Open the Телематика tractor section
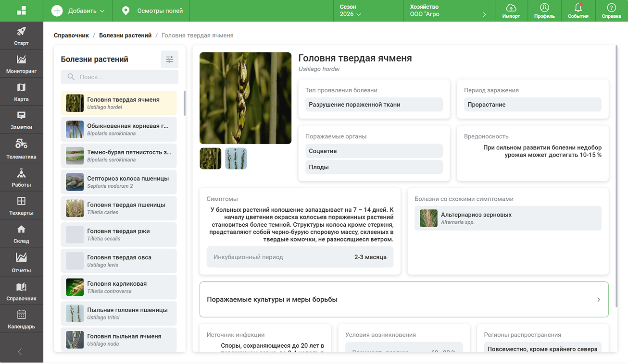The image size is (628, 364). 21,148
